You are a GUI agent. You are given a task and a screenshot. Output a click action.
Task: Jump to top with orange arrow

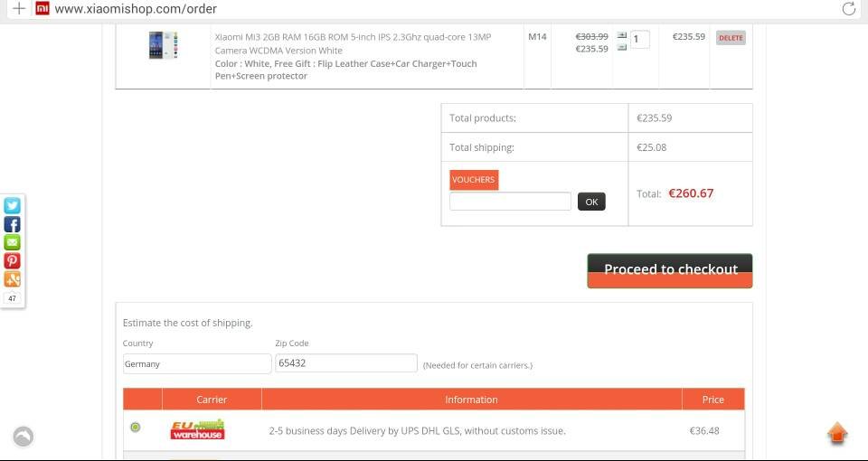click(837, 433)
